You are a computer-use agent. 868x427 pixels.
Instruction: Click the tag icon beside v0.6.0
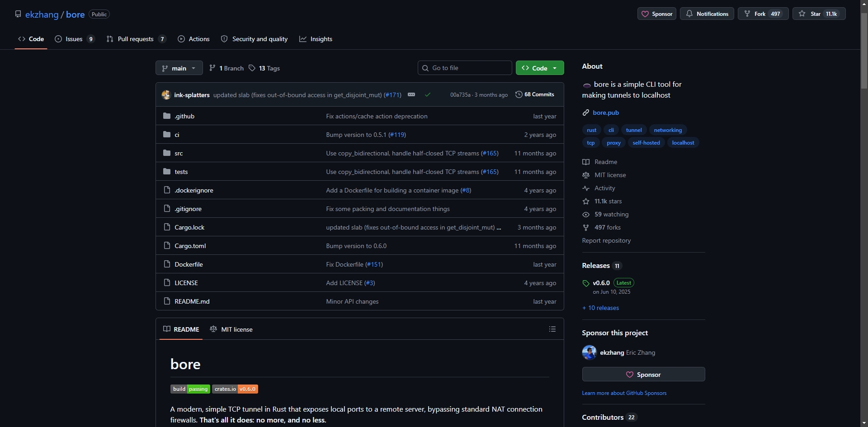click(x=586, y=283)
